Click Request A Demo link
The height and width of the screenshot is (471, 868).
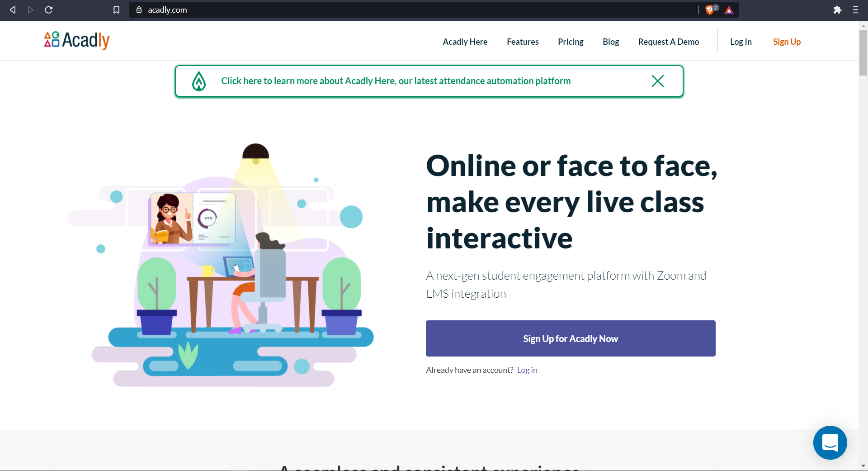click(668, 42)
